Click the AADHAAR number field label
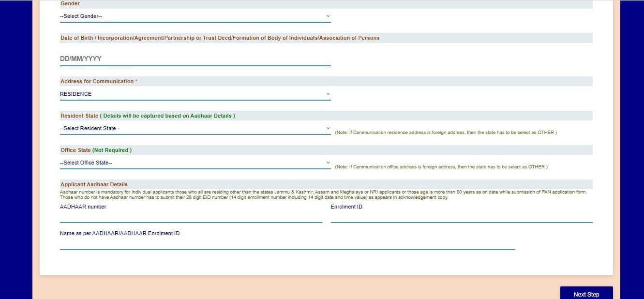 point(83,207)
